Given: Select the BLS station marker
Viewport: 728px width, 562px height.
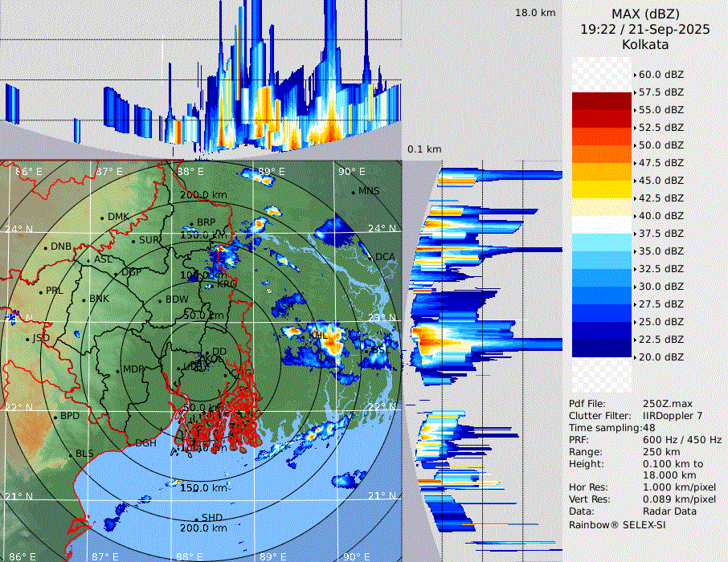Looking at the screenshot, I should pyautogui.click(x=71, y=454).
